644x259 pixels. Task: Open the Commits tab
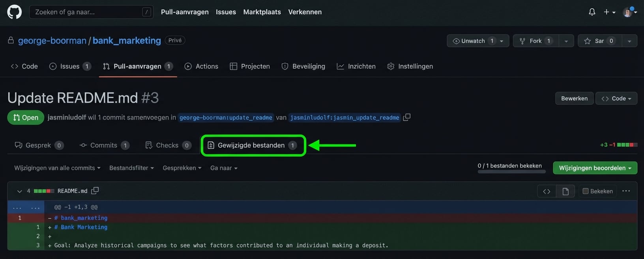pyautogui.click(x=105, y=145)
